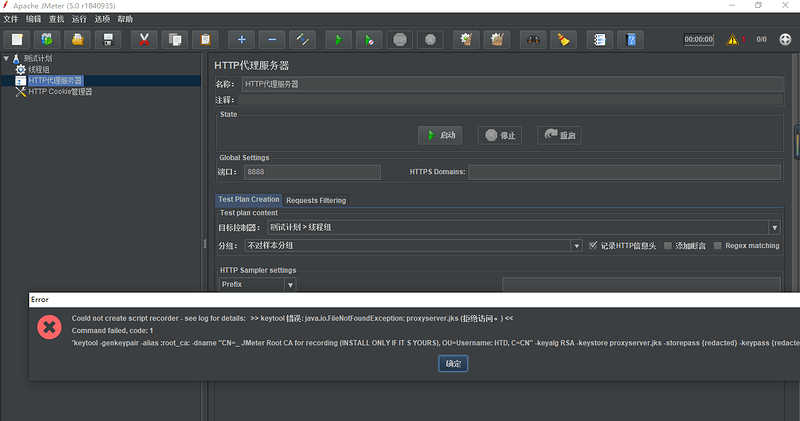
Task: Open the 文件 menu
Action: (x=11, y=19)
